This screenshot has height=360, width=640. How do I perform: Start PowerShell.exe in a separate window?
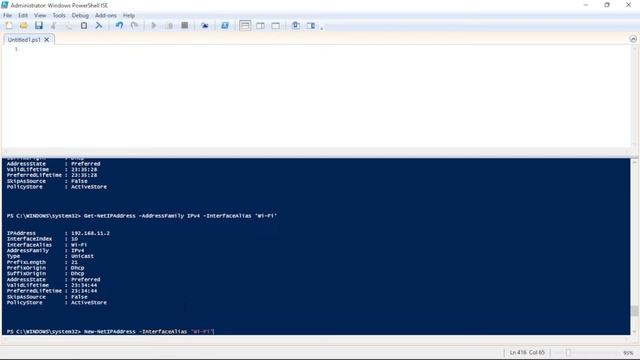point(224,25)
